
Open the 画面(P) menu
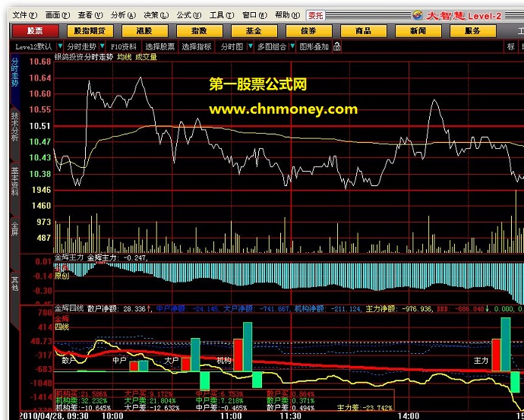tap(58, 15)
